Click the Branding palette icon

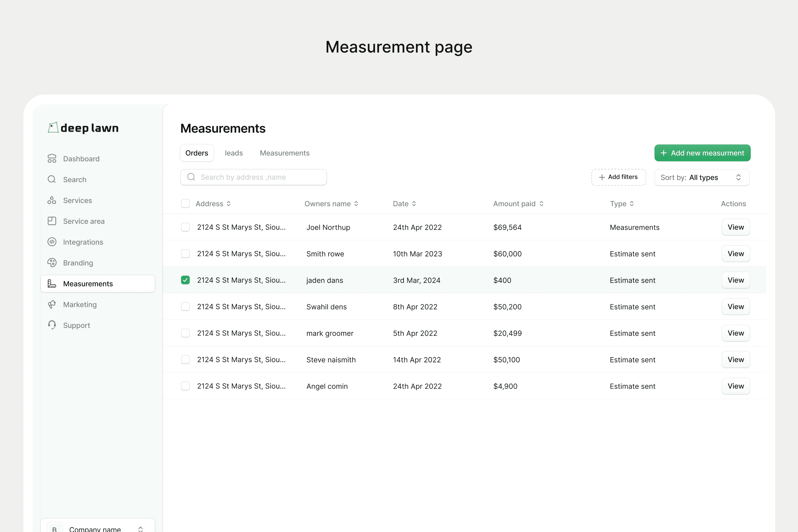point(52,263)
